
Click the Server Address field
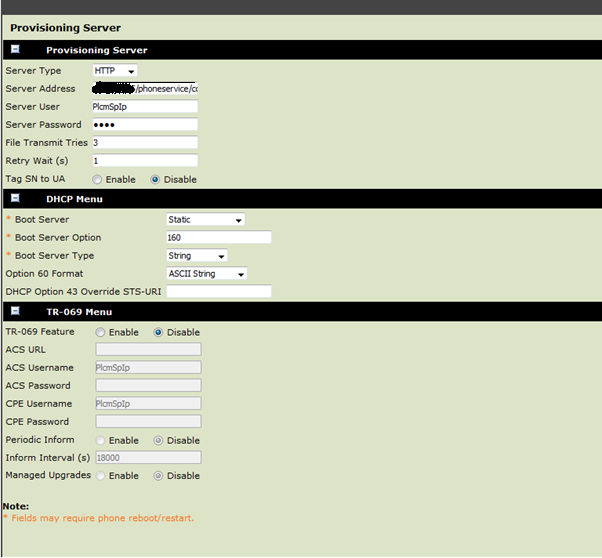click(144, 89)
